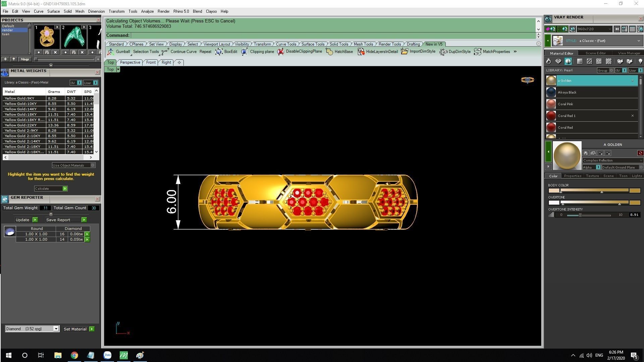Switch to the Perspective viewport tab

click(130, 62)
